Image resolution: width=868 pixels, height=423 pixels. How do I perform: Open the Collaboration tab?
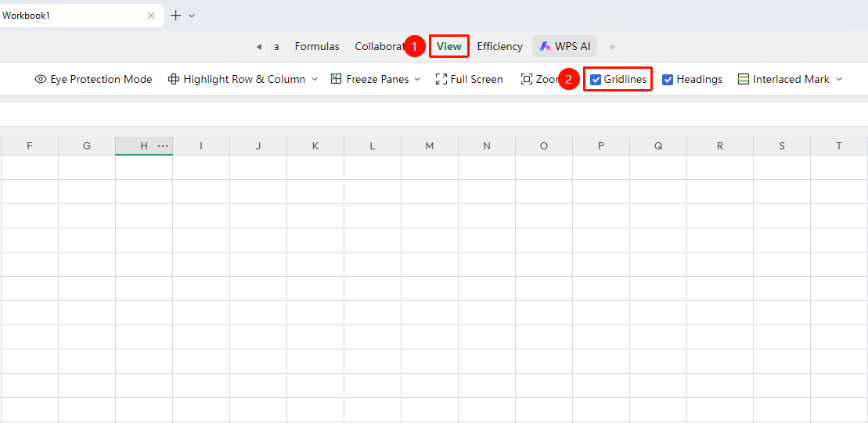coord(378,46)
